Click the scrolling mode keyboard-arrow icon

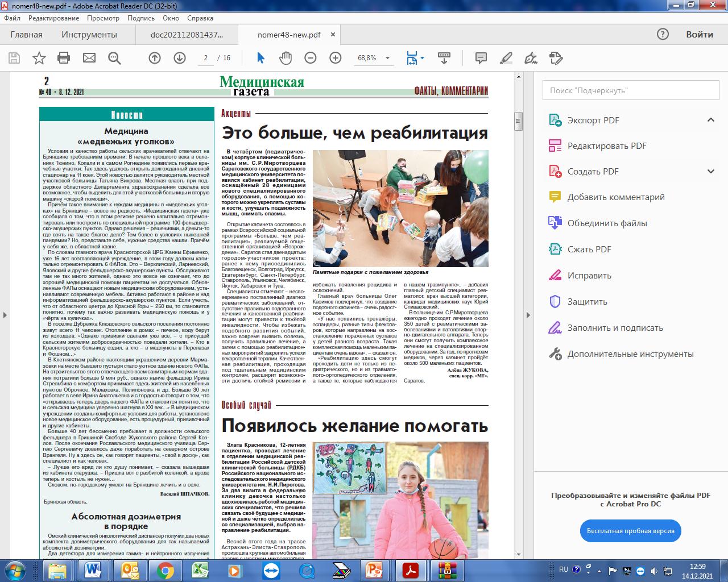pyautogui.click(x=444, y=58)
